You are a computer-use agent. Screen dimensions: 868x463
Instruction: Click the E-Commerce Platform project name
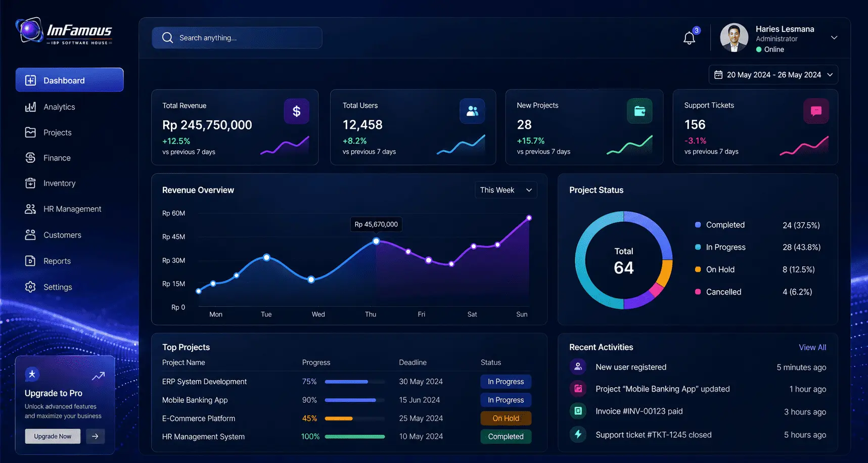click(199, 419)
